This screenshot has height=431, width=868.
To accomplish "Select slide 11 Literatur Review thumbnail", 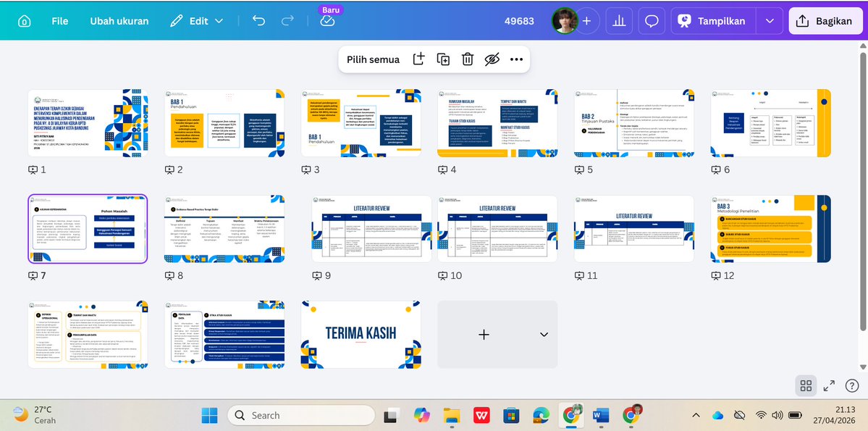I will pos(634,229).
